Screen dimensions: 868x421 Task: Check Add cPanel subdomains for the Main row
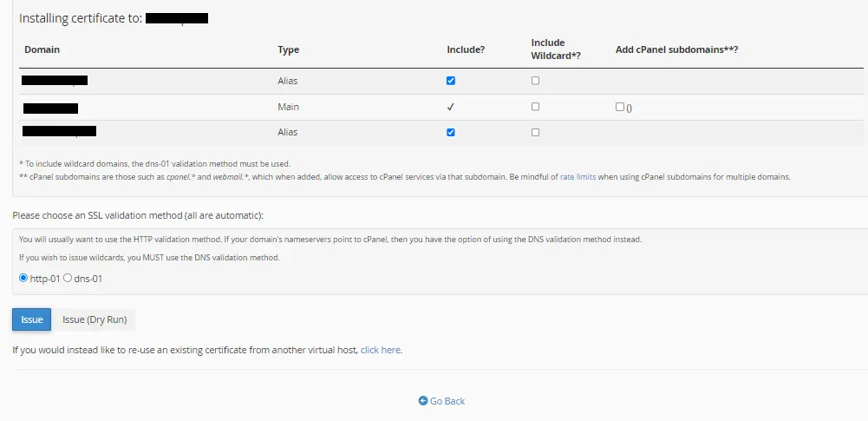point(620,107)
